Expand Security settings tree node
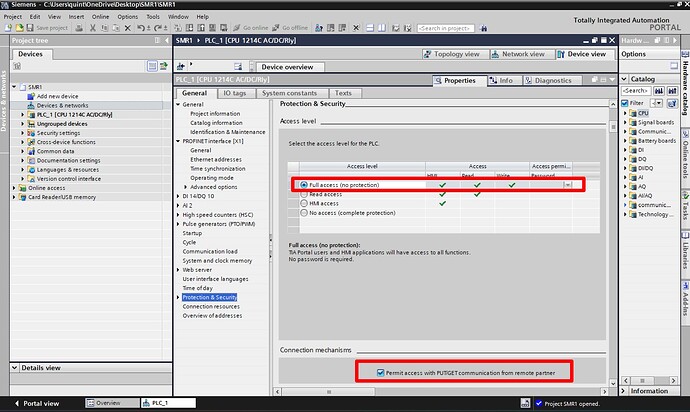The image size is (690, 412). click(x=22, y=133)
